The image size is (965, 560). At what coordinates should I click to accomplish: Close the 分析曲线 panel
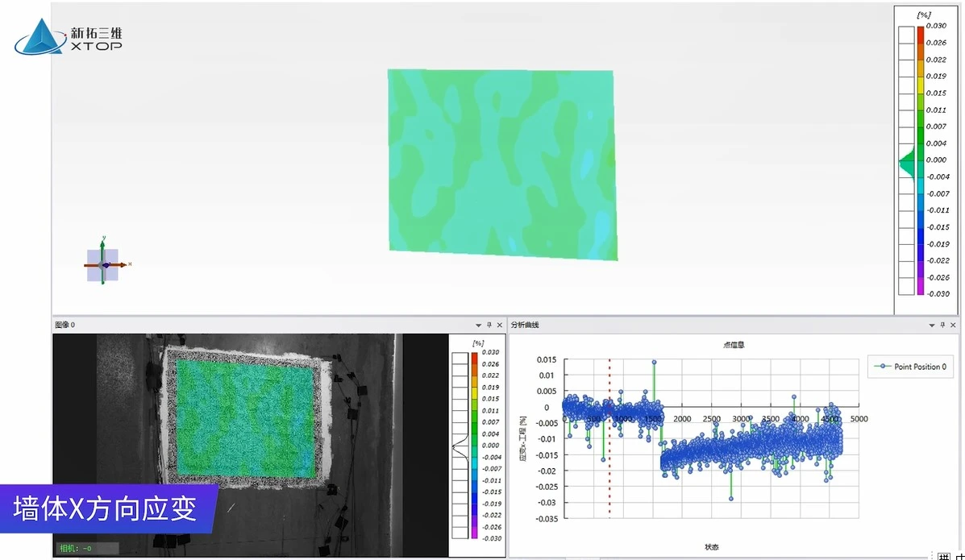pyautogui.click(x=953, y=325)
